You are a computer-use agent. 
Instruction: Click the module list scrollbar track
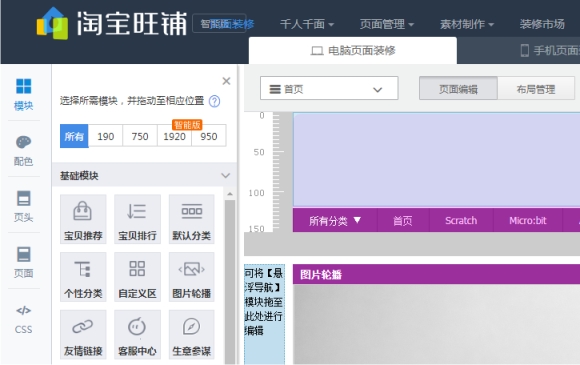point(230,281)
